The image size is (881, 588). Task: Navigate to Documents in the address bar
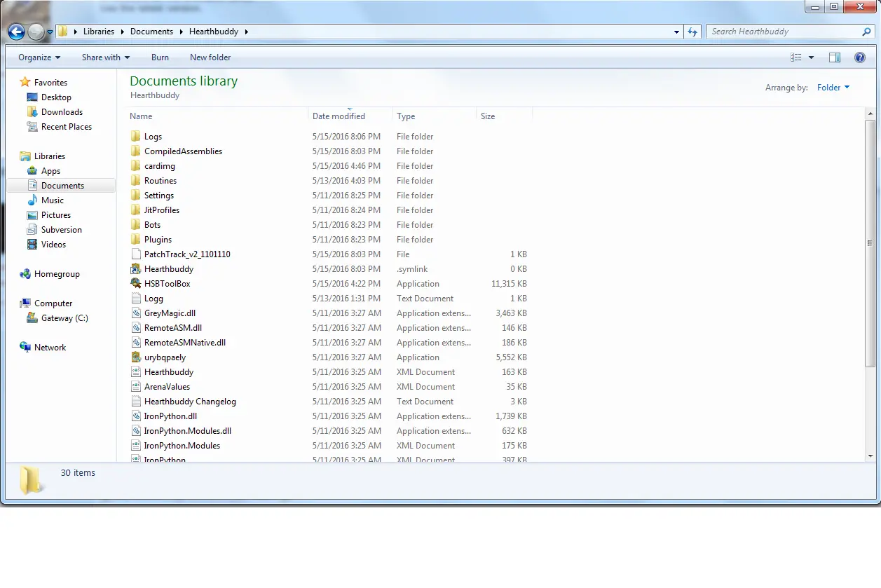[x=151, y=32]
